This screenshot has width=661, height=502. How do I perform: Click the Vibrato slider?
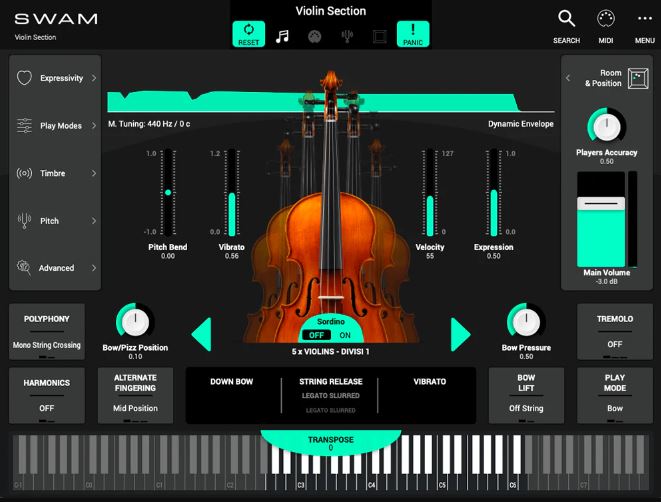(231, 192)
